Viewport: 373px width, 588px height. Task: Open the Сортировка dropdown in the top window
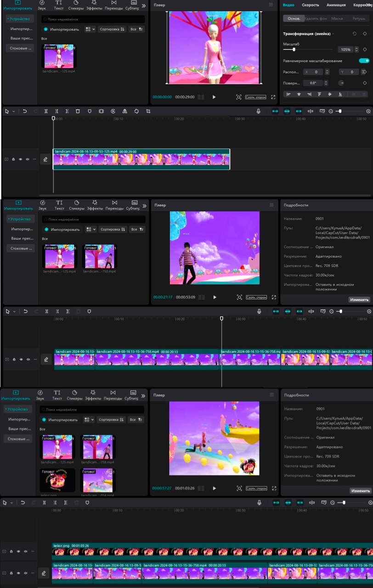point(113,29)
